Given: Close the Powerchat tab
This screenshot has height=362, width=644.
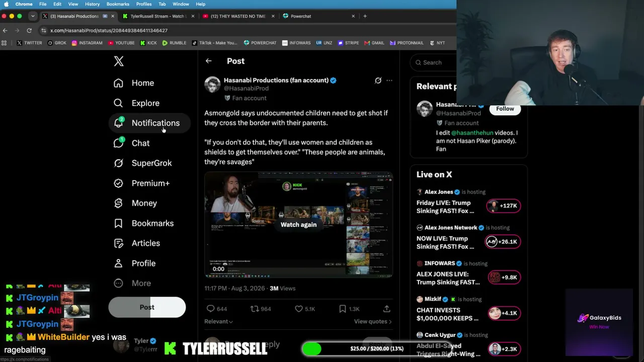Looking at the screenshot, I should point(353,16).
